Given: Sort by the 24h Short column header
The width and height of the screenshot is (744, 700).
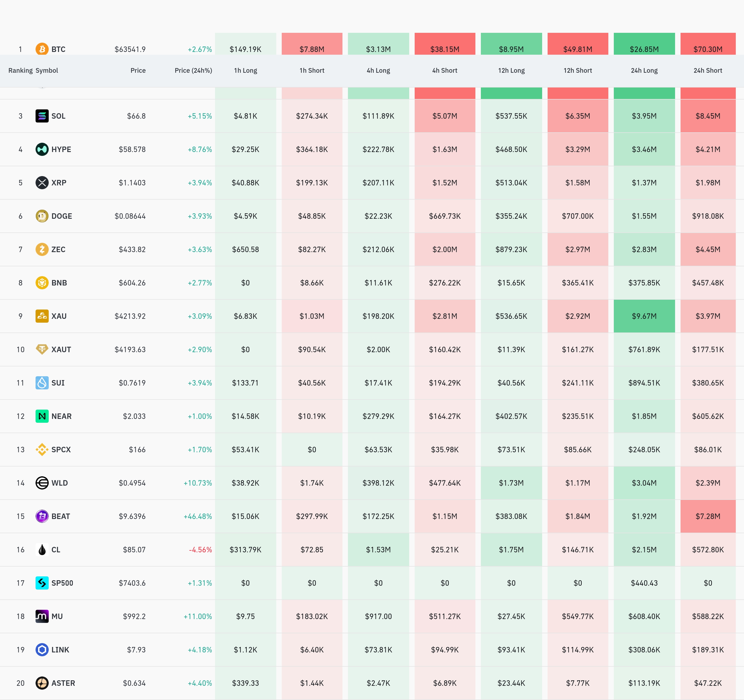Looking at the screenshot, I should point(708,70).
